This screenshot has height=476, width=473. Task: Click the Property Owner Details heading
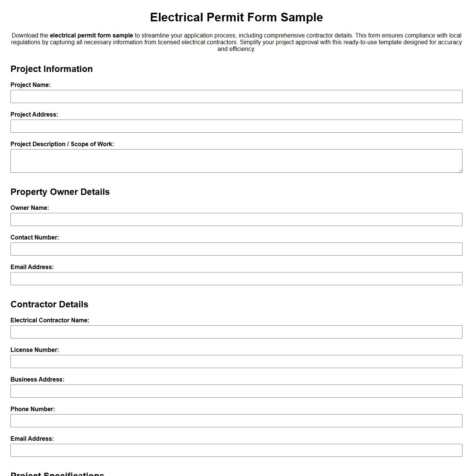point(60,192)
